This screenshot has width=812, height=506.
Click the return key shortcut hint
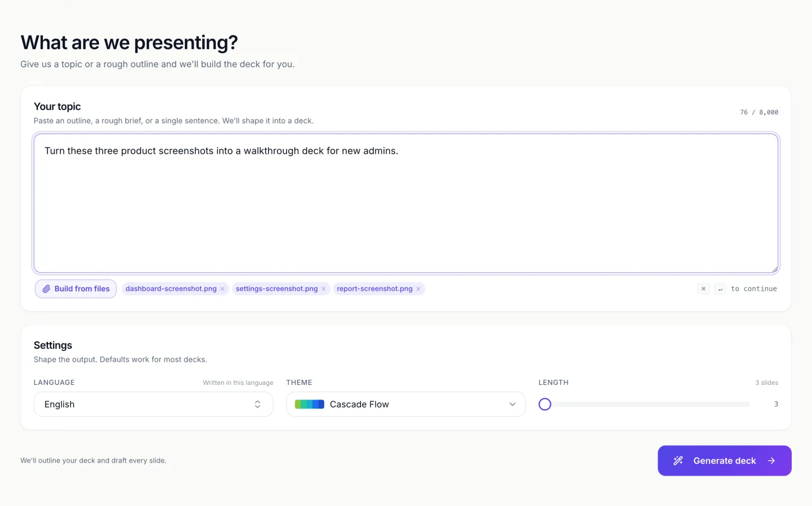720,289
